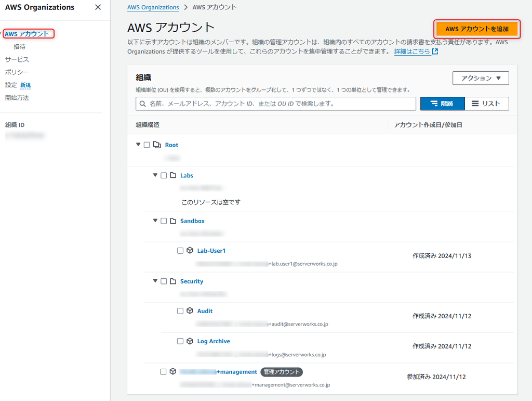Click +management@serverworks.co.jp email text
Screen dimensions: 532x401
(x=291, y=385)
